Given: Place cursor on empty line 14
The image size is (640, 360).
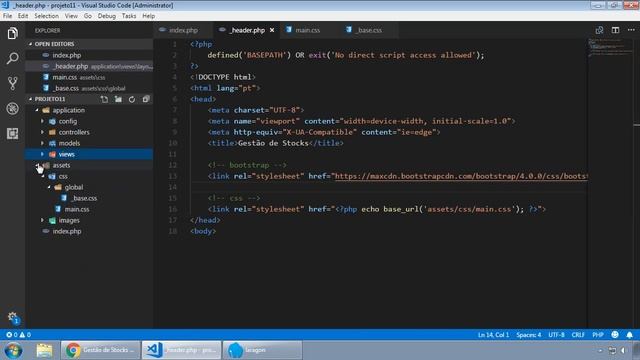Looking at the screenshot, I should tap(388, 187).
